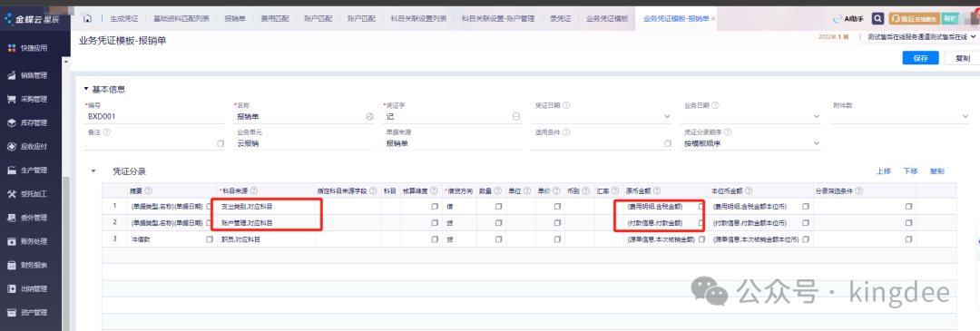Click the 上移 link

click(883, 171)
